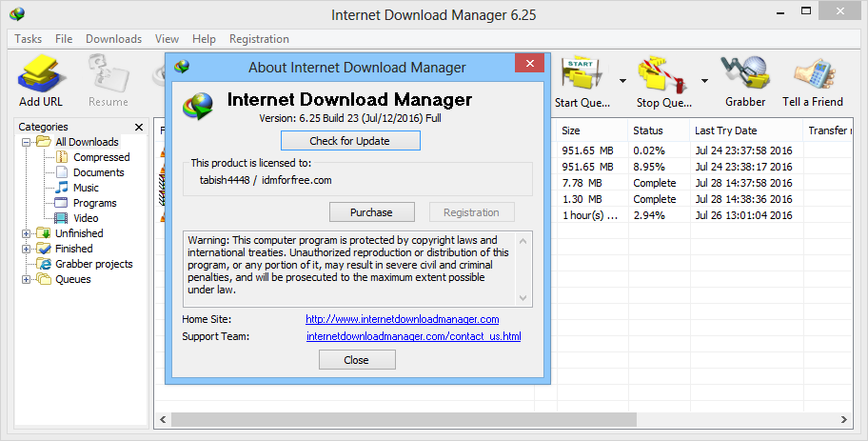Click the right arrow of horizontal scrollbar

click(843, 419)
